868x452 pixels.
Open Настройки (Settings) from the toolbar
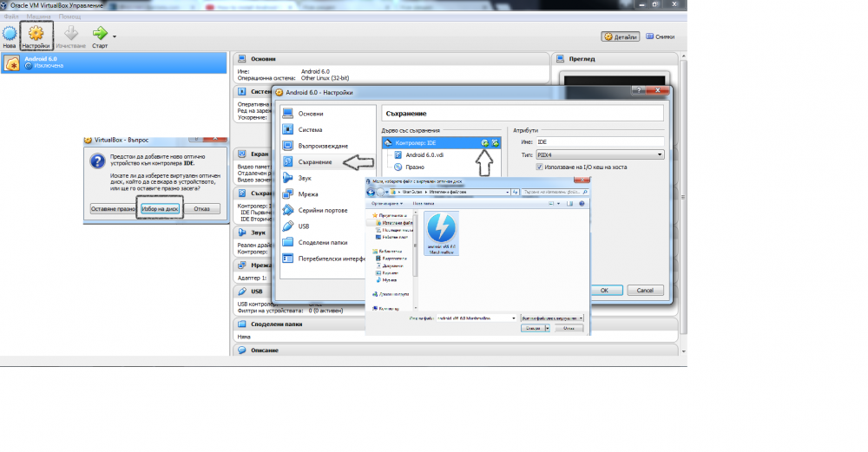pos(36,36)
